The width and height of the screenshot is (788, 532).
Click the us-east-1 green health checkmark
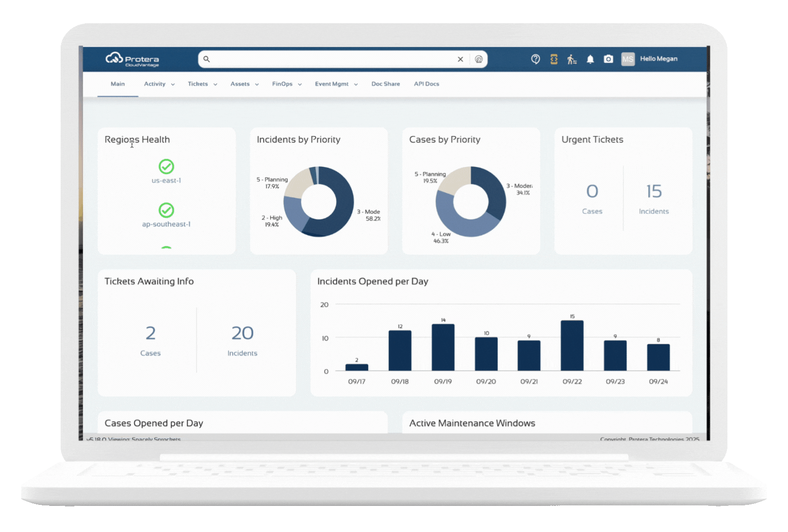[x=166, y=166]
